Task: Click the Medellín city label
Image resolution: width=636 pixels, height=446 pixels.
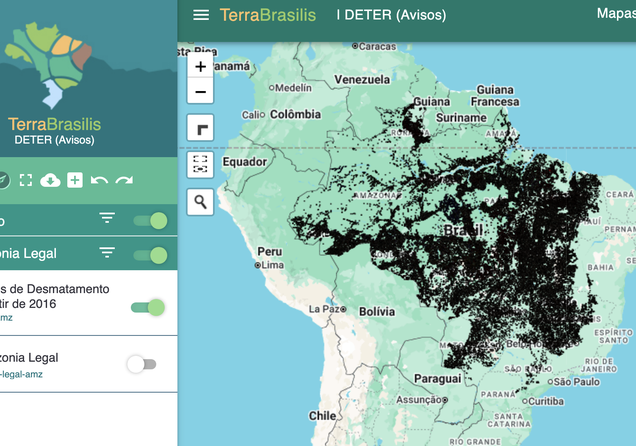Action: pyautogui.click(x=293, y=88)
